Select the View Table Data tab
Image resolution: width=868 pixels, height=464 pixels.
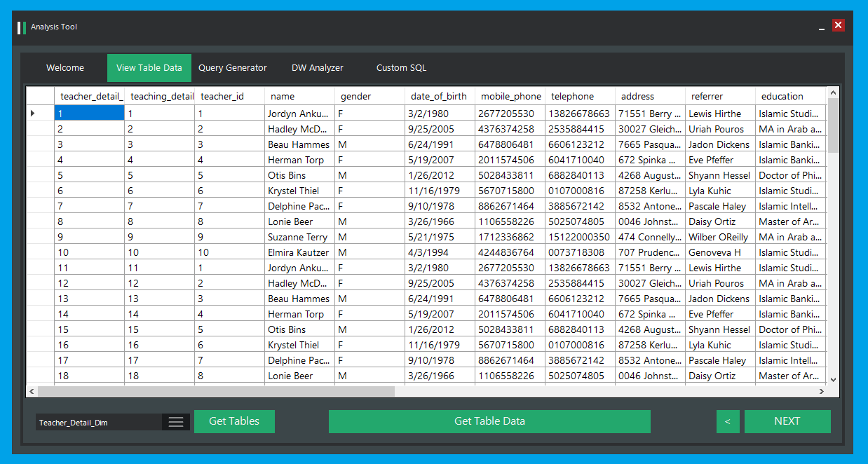click(x=149, y=68)
